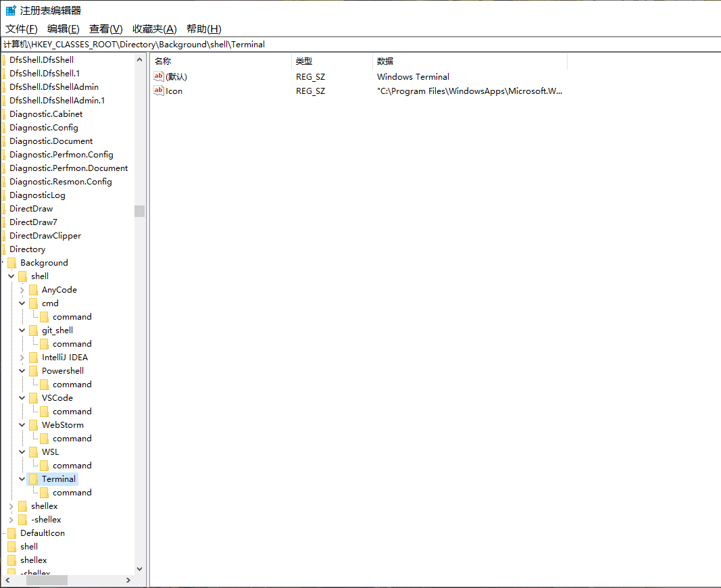Collapse the VSCode key

click(22, 398)
